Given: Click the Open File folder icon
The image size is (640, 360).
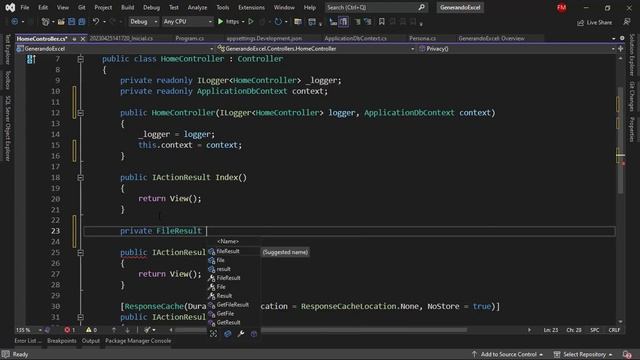Looking at the screenshot, I should [x=61, y=22].
